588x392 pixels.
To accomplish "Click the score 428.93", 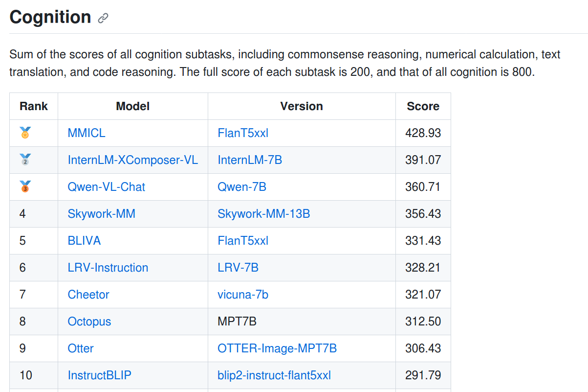I will click(x=423, y=133).
